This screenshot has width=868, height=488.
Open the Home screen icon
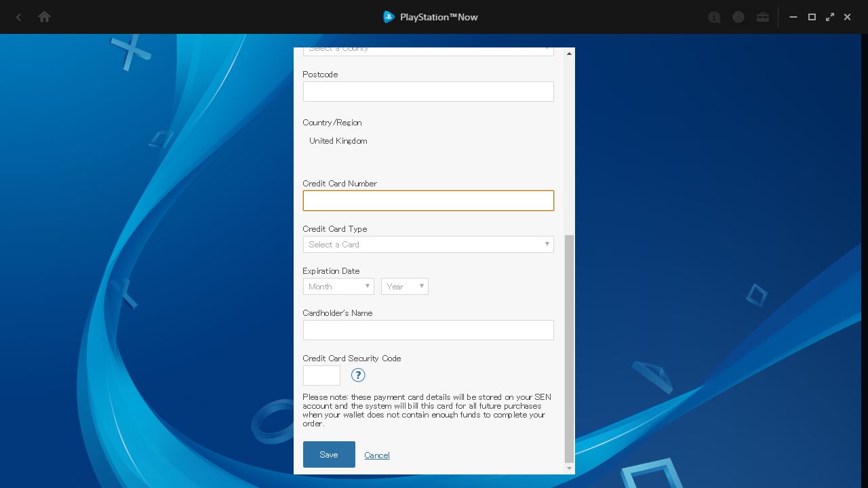pyautogui.click(x=44, y=17)
